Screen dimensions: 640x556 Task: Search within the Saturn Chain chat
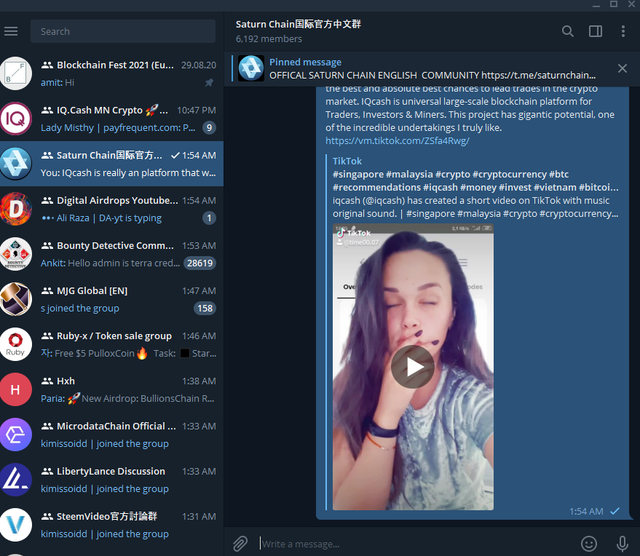click(x=567, y=31)
